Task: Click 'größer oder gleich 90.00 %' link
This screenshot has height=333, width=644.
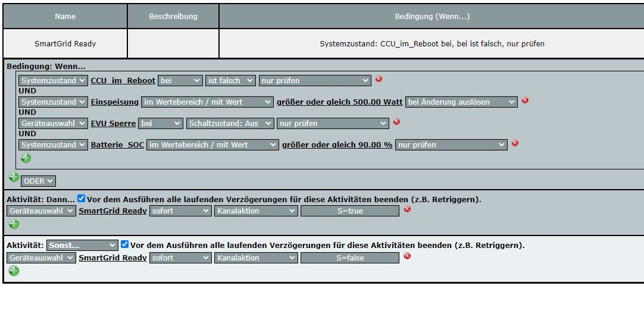Action: pos(337,144)
